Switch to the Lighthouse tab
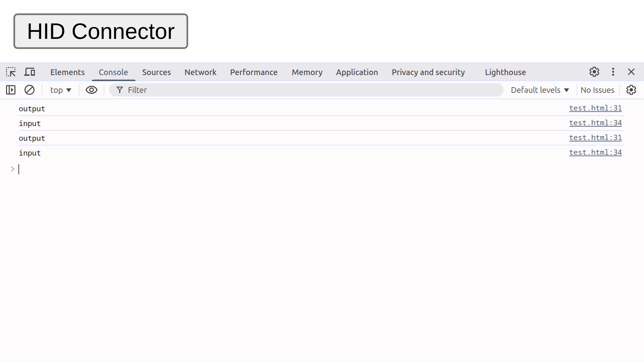This screenshot has height=362, width=644. click(x=505, y=72)
